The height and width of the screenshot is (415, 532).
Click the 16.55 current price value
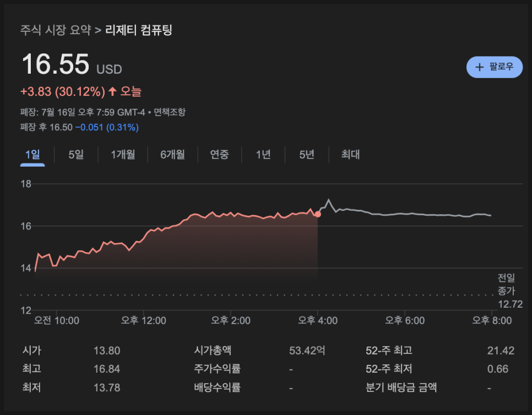pyautogui.click(x=55, y=64)
